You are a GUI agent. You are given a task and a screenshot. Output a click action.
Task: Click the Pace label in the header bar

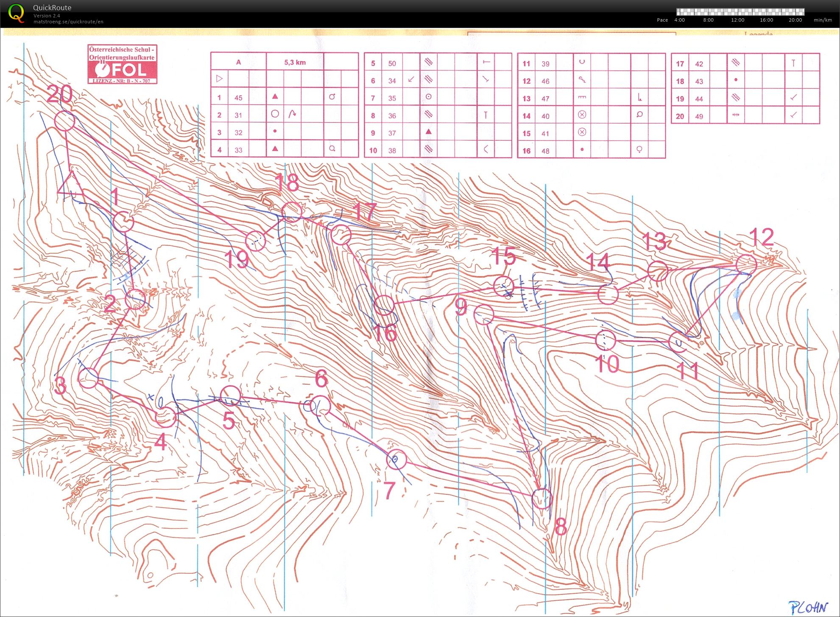coord(662,20)
